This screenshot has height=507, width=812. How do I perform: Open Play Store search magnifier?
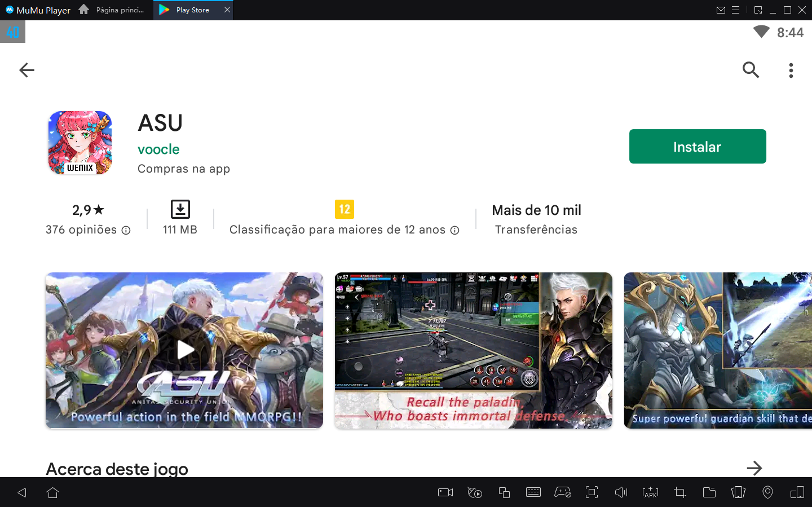coord(751,70)
